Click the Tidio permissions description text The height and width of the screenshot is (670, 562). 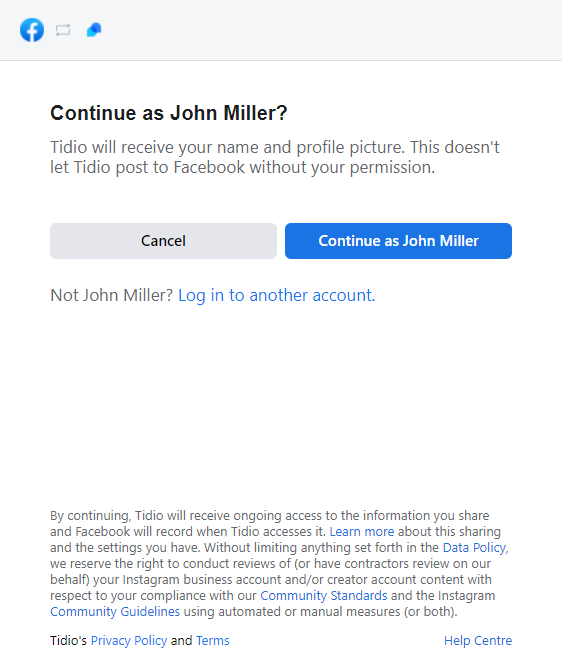point(275,157)
